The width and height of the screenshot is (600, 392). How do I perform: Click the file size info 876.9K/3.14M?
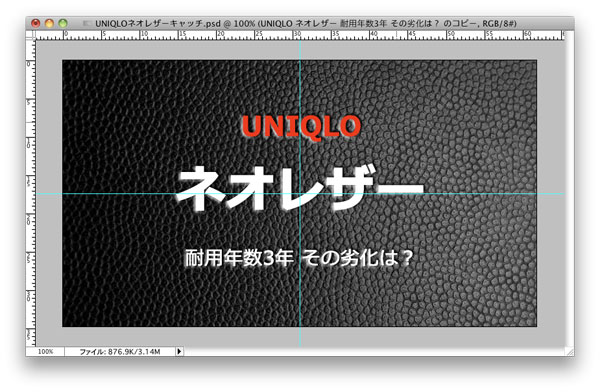click(x=120, y=351)
